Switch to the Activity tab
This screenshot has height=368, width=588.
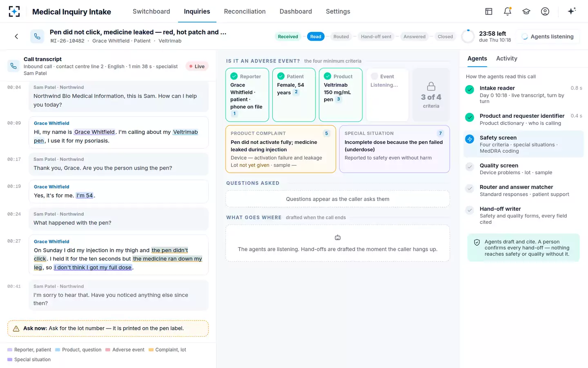coord(506,58)
